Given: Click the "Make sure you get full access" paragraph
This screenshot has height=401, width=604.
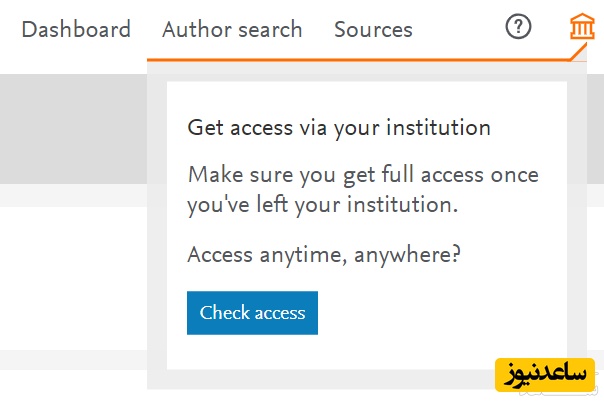Looking at the screenshot, I should pyautogui.click(x=363, y=190).
